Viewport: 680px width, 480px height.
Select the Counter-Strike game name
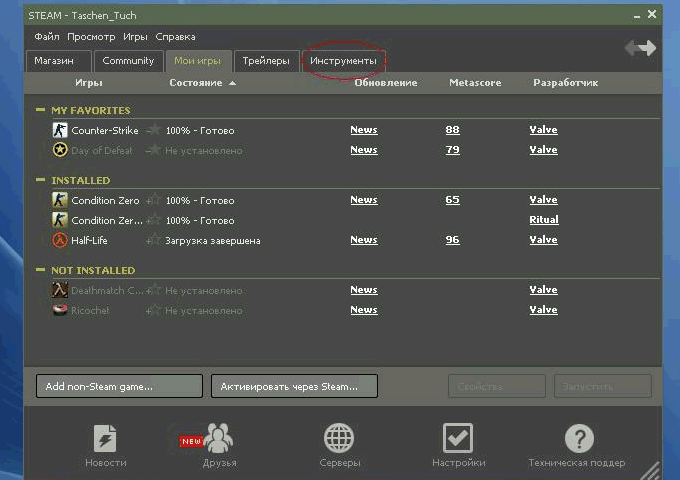point(105,130)
